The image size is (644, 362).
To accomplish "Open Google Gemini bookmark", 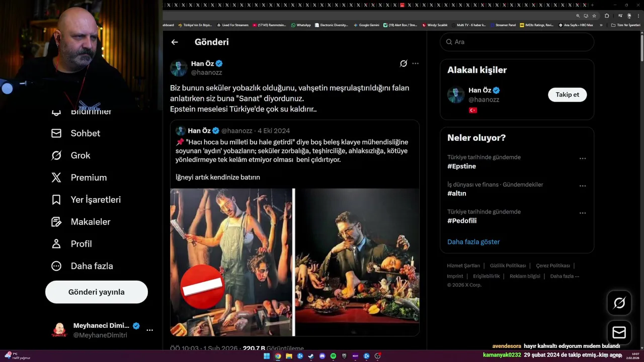I will (366, 25).
